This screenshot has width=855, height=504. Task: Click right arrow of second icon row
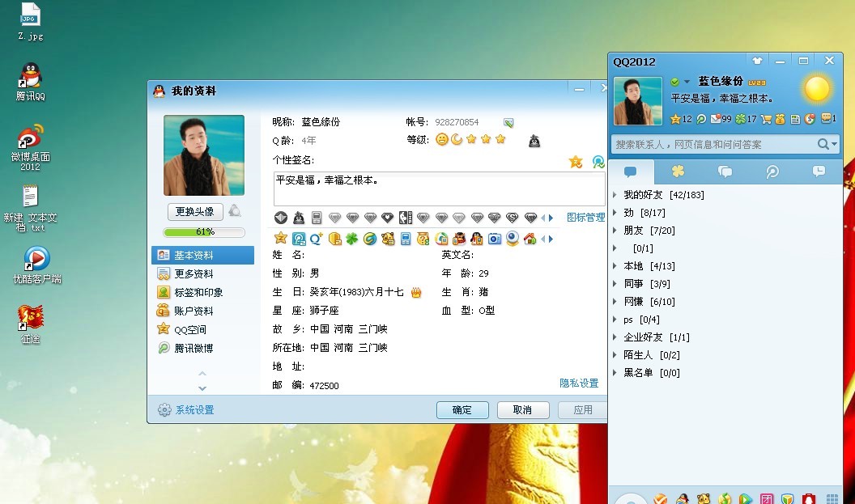[x=551, y=239]
